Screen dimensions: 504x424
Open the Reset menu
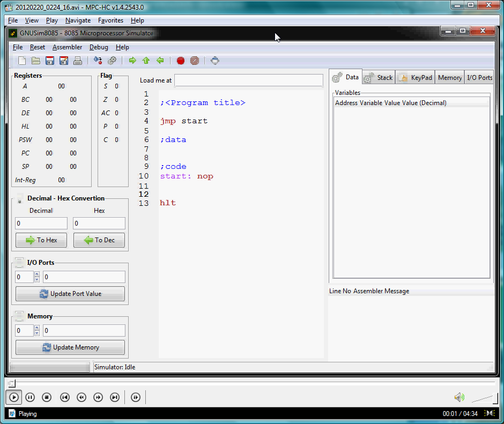pyautogui.click(x=38, y=47)
